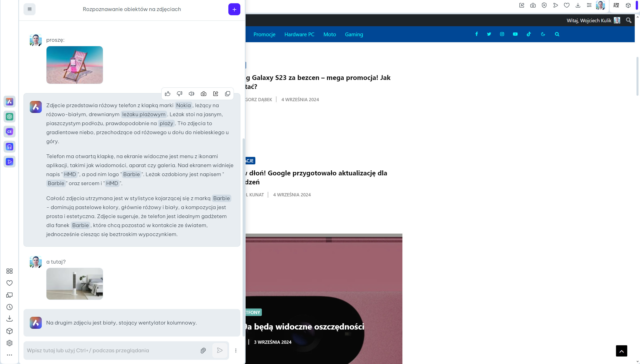The width and height of the screenshot is (640, 364).
Task: Open the player sidebar icon
Action: [x=10, y=162]
